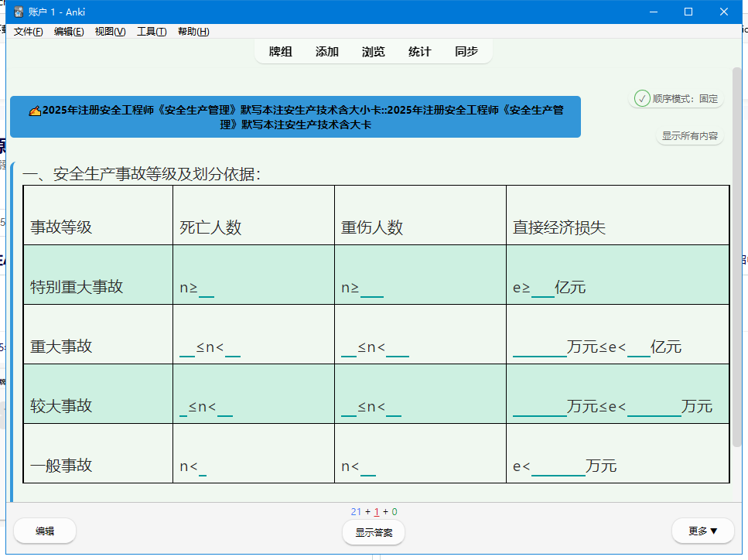Click 较大事故 economic loss cell

click(x=618, y=394)
